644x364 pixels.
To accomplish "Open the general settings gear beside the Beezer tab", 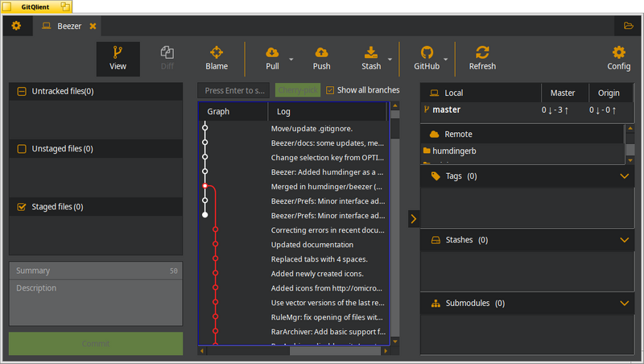I will (x=16, y=26).
